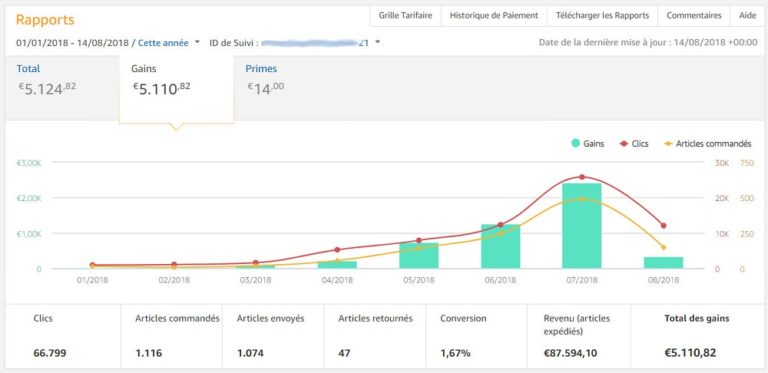This screenshot has height=373, width=768.
Task: Expand the ID de Suivi dropdown arrow
Action: pos(377,42)
